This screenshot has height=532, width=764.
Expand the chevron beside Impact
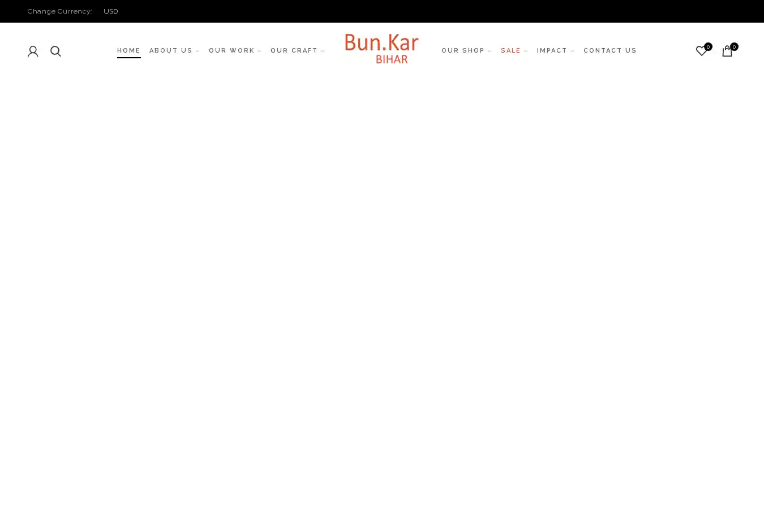click(x=572, y=52)
